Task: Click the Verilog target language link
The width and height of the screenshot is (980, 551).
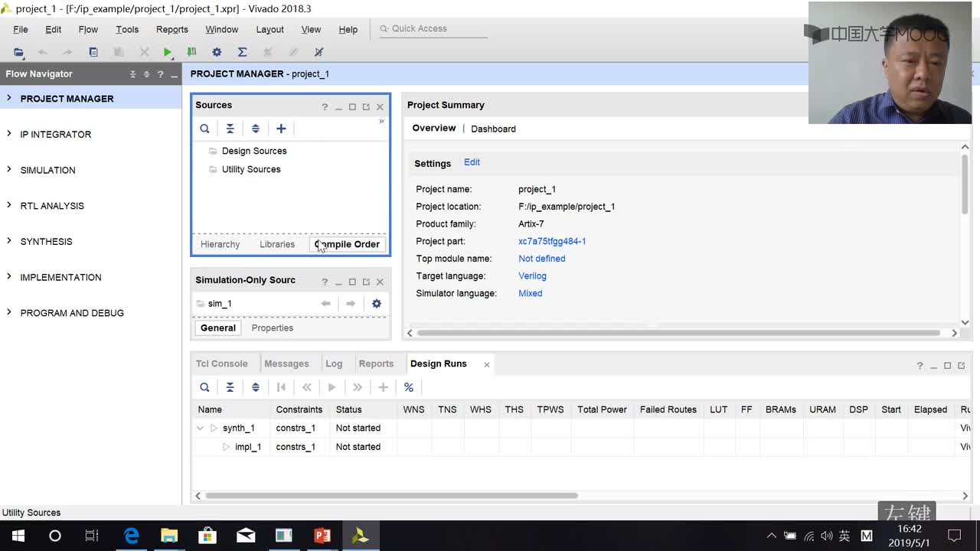Action: [x=532, y=275]
